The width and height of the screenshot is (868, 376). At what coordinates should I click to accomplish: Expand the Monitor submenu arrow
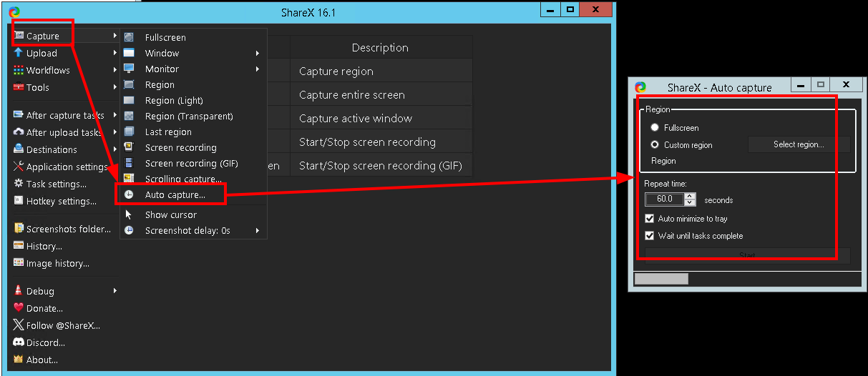tap(258, 69)
